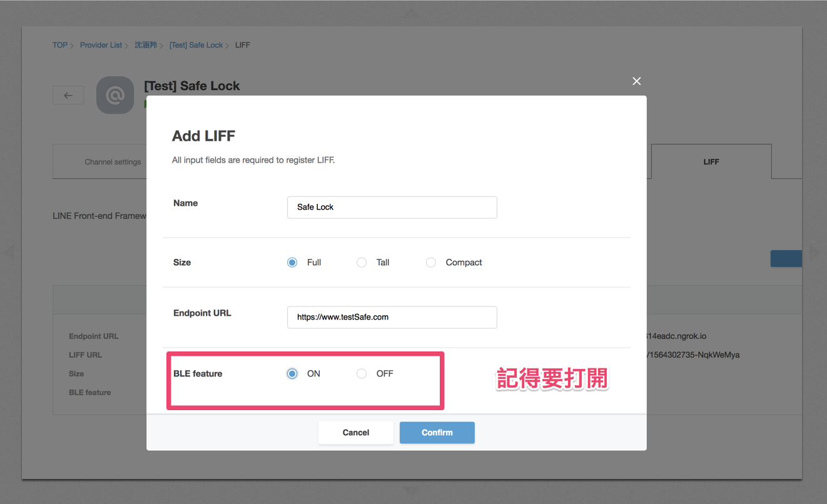The width and height of the screenshot is (827, 504).
Task: Open the 沈涵羚 provider breadcrumb
Action: 146,45
